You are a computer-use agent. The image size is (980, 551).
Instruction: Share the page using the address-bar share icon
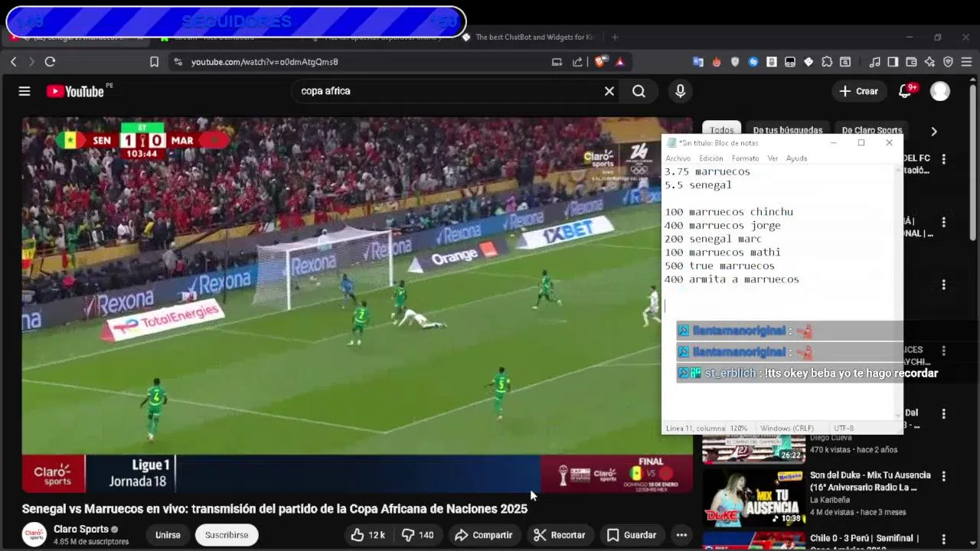coord(577,62)
